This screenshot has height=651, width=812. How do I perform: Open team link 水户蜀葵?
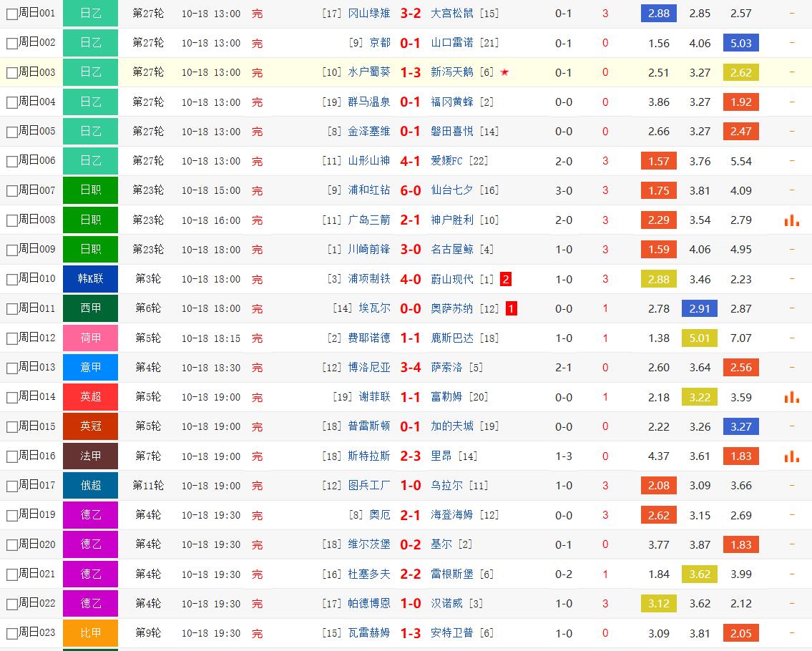click(368, 72)
